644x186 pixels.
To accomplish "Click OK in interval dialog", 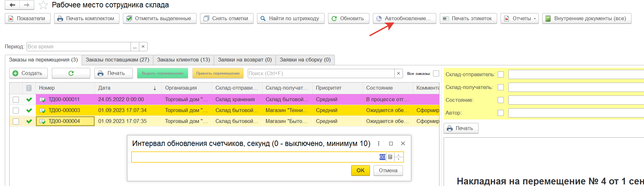I will (x=360, y=171).
